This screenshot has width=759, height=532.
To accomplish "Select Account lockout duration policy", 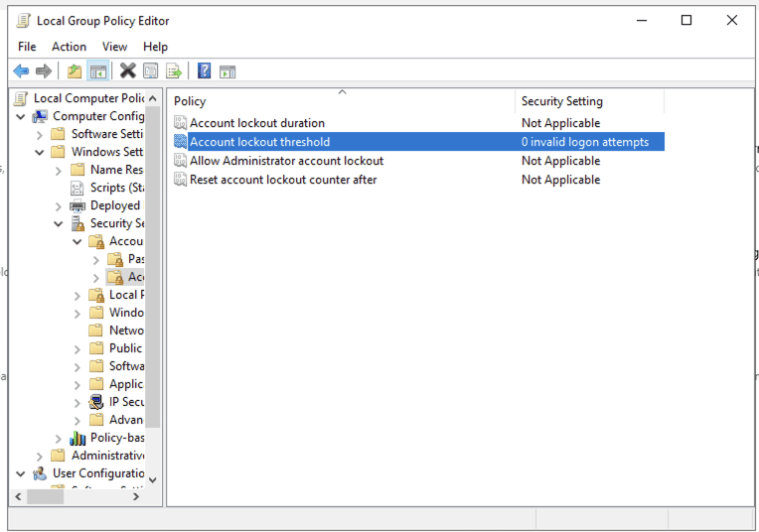I will pyautogui.click(x=256, y=123).
